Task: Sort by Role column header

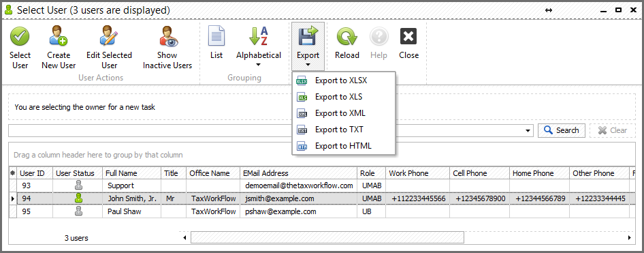Action: [x=371, y=173]
